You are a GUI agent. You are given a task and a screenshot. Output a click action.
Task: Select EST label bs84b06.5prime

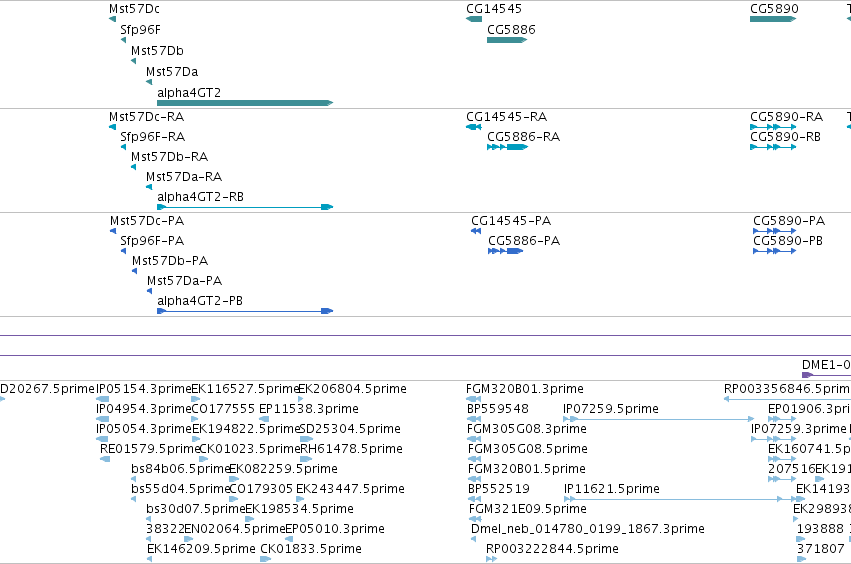point(181,470)
